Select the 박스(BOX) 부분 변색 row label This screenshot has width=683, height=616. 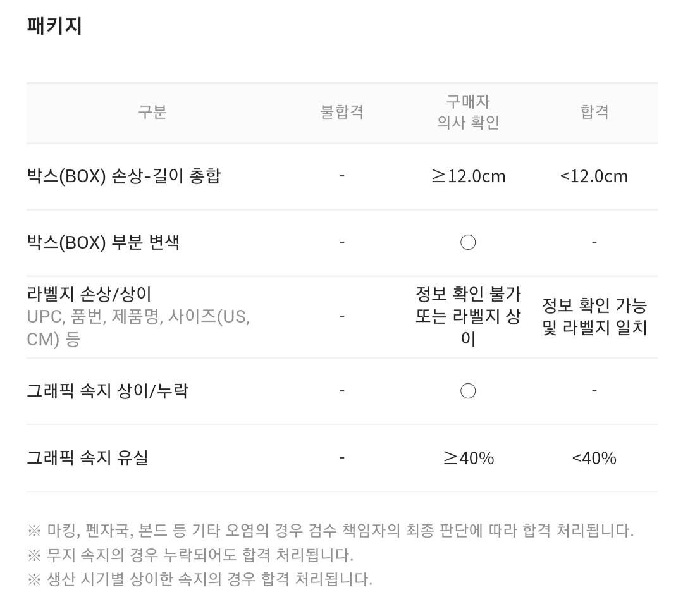103,242
